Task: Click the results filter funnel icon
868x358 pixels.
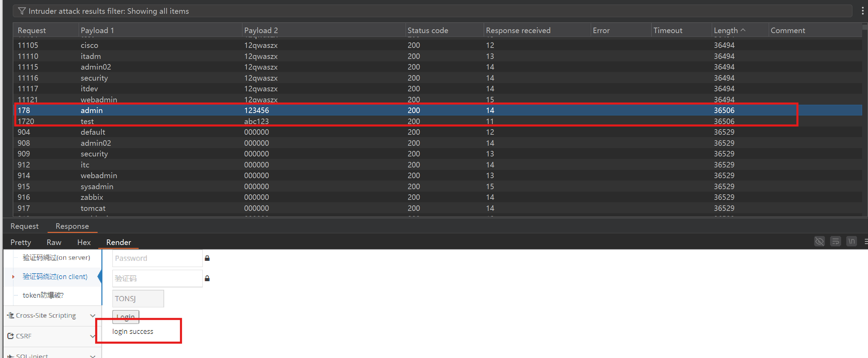Action: 22,11
